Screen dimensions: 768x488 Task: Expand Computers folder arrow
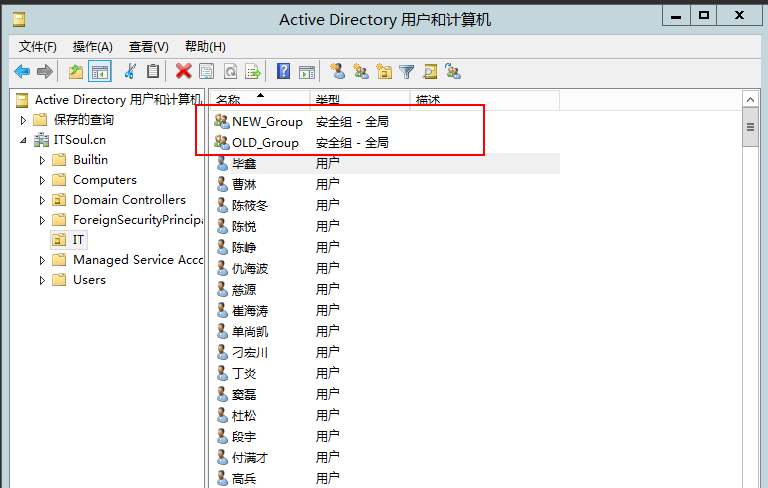click(42, 180)
